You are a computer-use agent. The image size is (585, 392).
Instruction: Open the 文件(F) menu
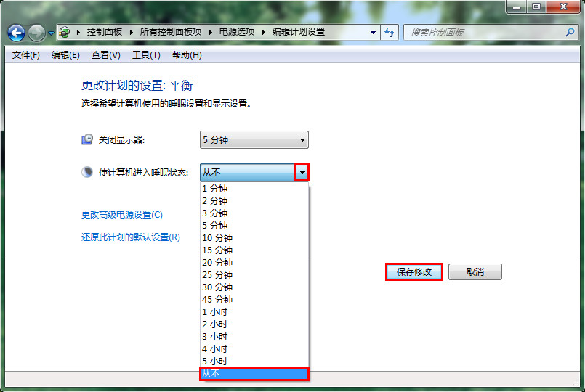coord(26,55)
